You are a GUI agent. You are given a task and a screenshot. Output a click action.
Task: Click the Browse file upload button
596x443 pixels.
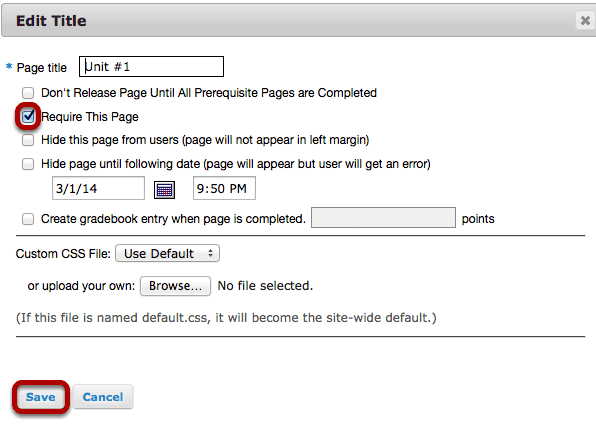pyautogui.click(x=175, y=286)
